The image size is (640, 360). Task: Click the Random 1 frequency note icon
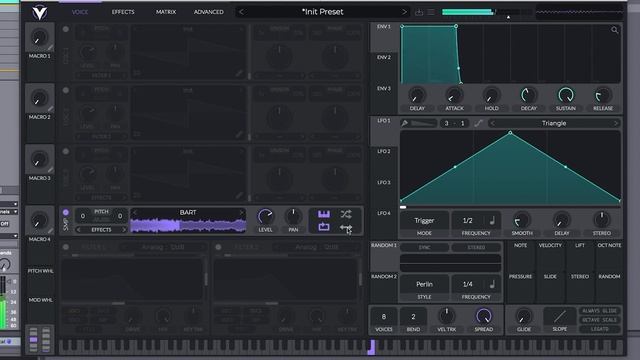tap(492, 284)
